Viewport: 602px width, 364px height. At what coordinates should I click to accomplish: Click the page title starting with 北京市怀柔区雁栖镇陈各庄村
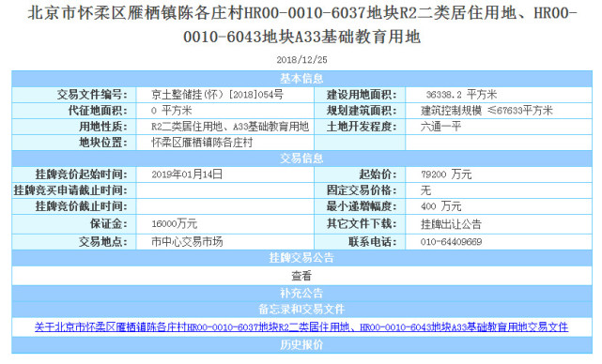301,25
